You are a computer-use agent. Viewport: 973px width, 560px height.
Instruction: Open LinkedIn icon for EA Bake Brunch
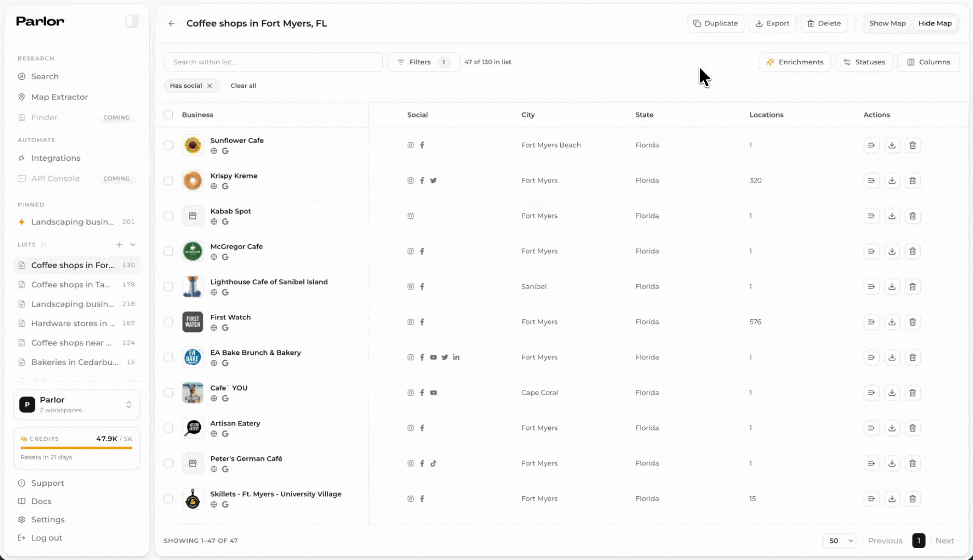coord(456,357)
